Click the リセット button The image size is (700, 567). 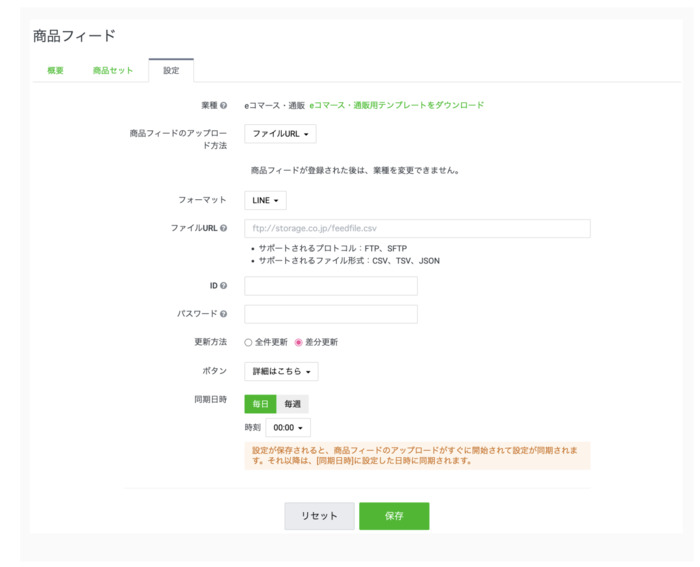319,516
